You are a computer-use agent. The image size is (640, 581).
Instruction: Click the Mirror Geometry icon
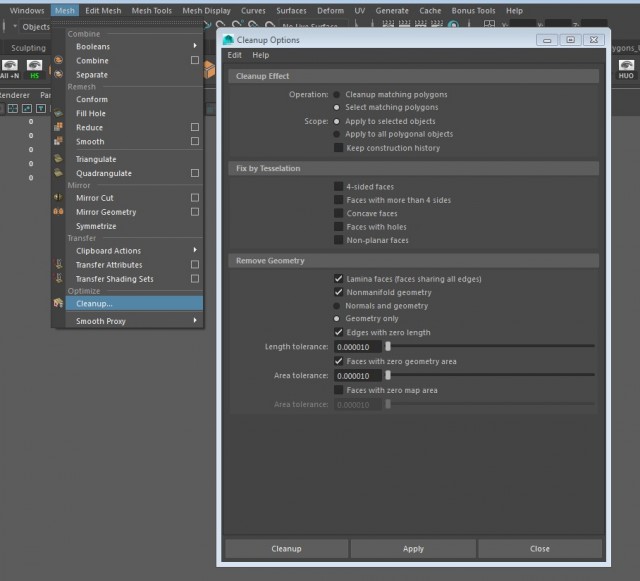58,212
